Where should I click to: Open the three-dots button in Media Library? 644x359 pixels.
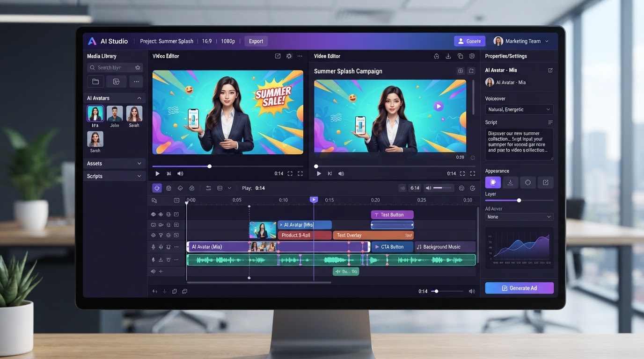(136, 81)
